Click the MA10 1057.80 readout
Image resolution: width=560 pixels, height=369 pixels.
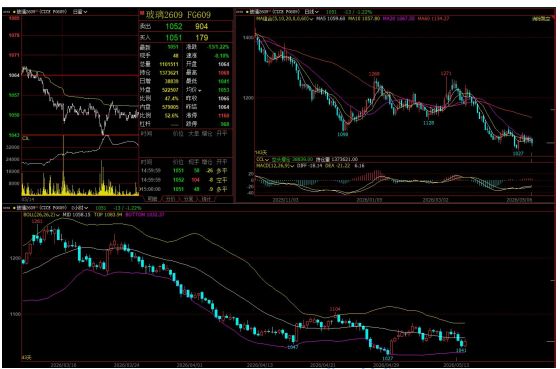click(x=364, y=19)
